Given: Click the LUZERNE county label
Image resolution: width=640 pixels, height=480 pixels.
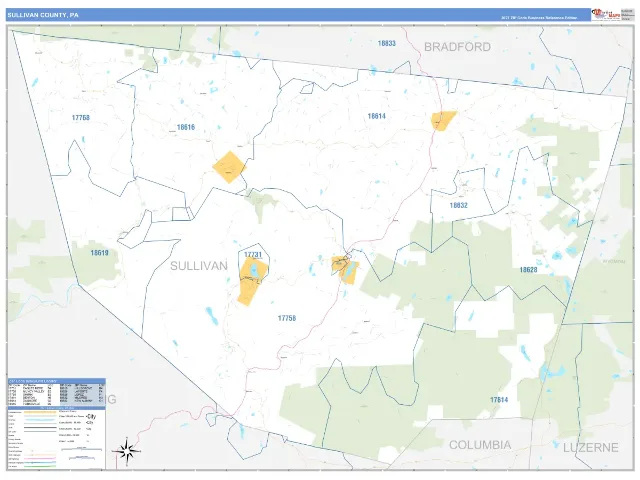Looking at the screenshot, I should pyautogui.click(x=591, y=448).
